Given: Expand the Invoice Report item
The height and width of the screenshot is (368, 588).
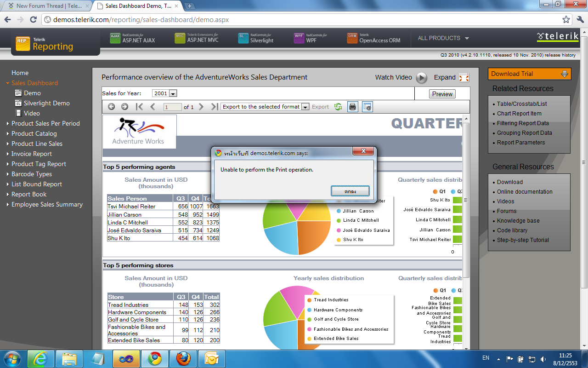Looking at the screenshot, I should point(8,154).
